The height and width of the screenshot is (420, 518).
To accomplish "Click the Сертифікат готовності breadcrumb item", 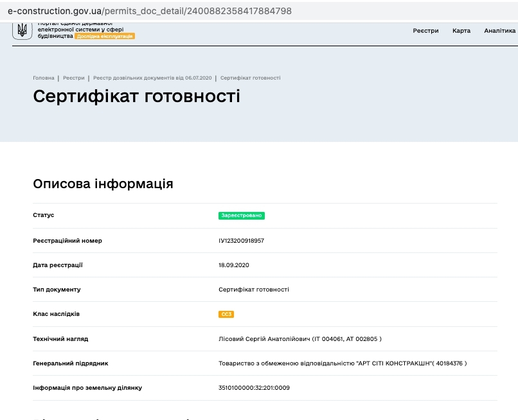I will pos(251,78).
